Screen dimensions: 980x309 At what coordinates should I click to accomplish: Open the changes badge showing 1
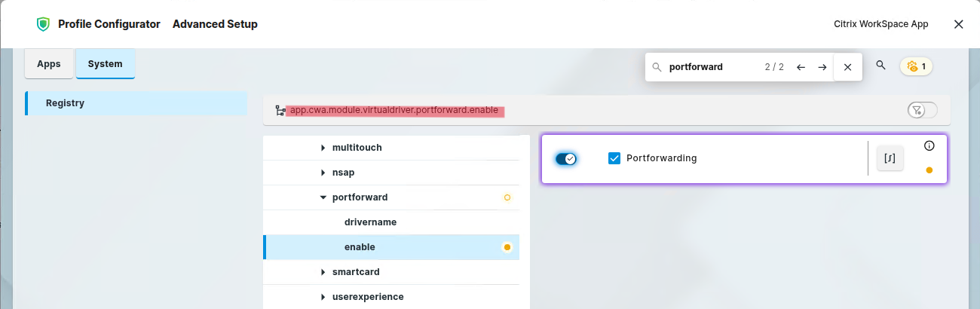point(916,66)
